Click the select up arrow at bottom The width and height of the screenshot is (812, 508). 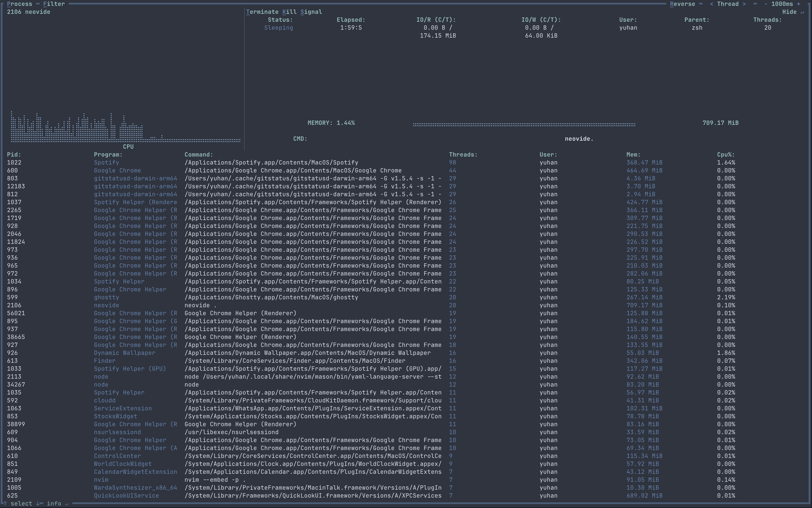click(5, 503)
